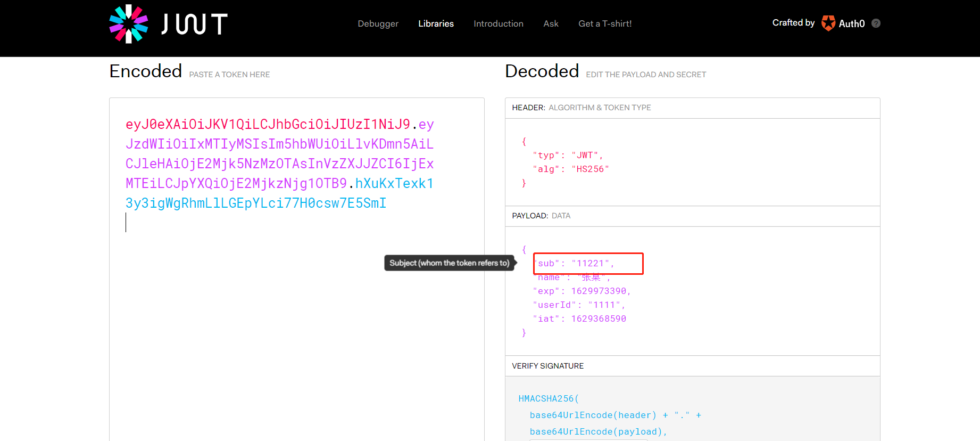Click the Subject tooltip bubble
The height and width of the screenshot is (441, 980).
point(450,263)
